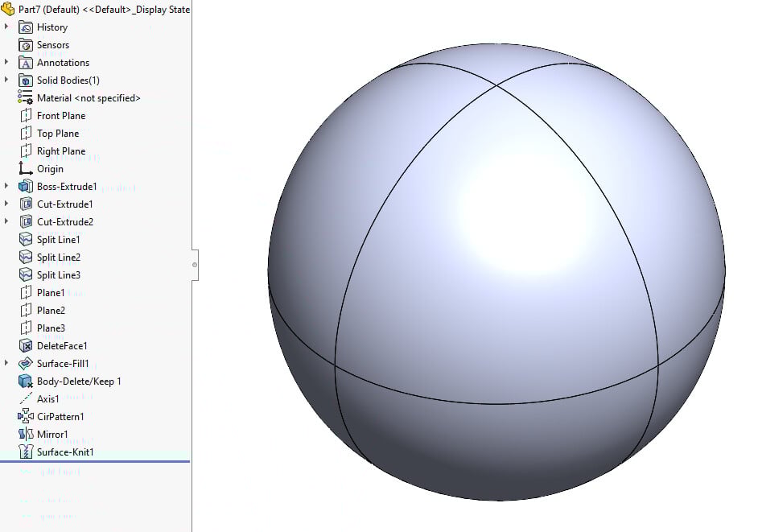Click the Annotations folder icon
The height and width of the screenshot is (532, 758).
[x=26, y=63]
